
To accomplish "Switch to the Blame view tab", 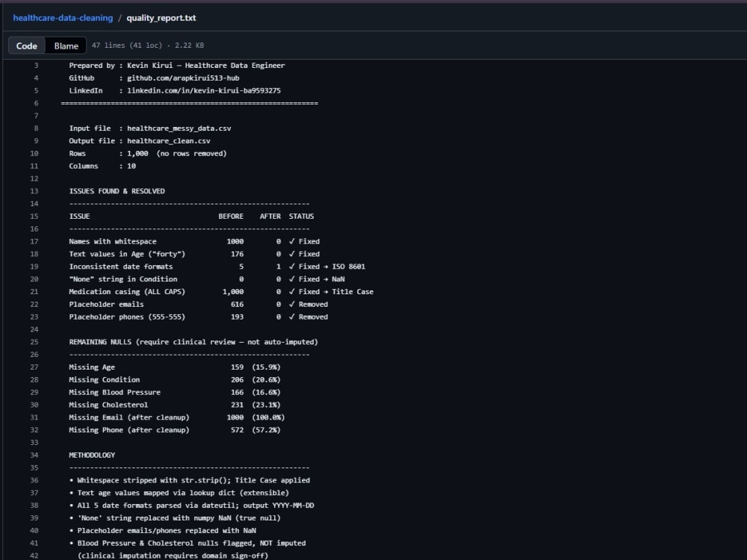I will pos(66,46).
